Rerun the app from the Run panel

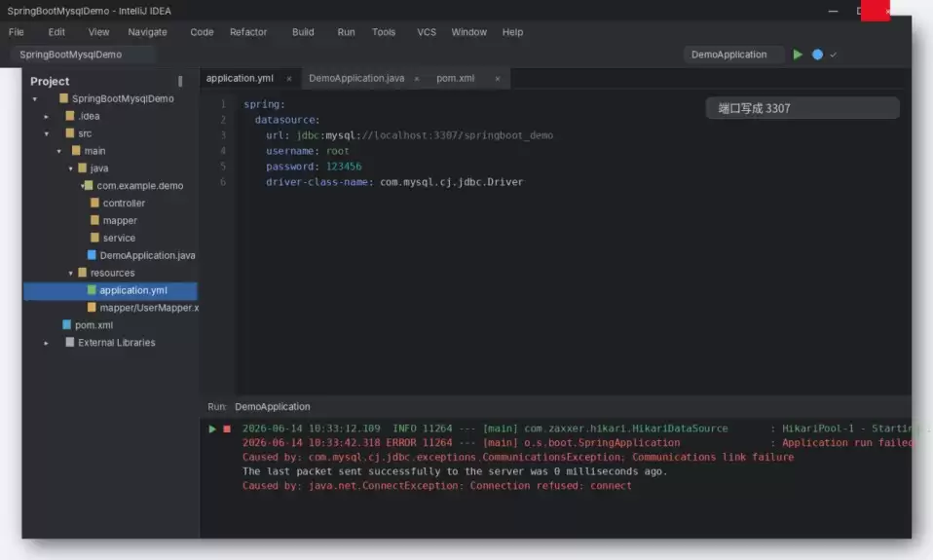click(x=212, y=429)
